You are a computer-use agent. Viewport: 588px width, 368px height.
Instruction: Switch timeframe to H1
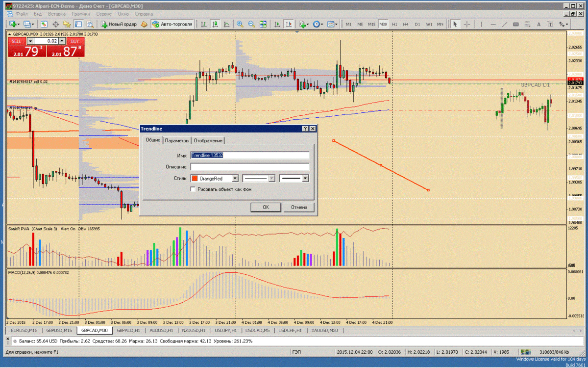click(394, 24)
